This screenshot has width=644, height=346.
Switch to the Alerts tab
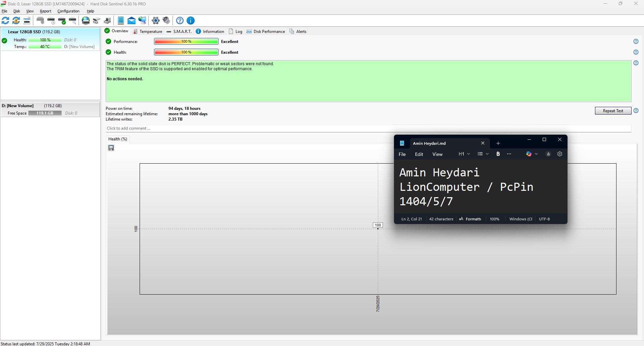(298, 31)
